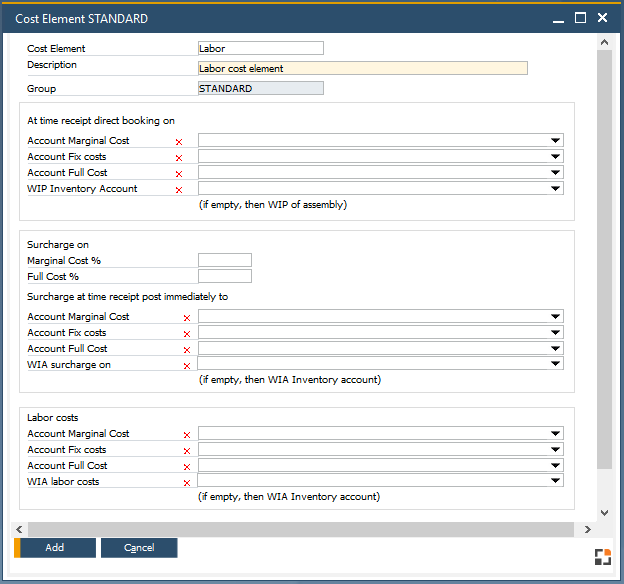The height and width of the screenshot is (584, 624).
Task: Click red X beside direct booking Account Marginal Cost
Action: click(x=179, y=142)
